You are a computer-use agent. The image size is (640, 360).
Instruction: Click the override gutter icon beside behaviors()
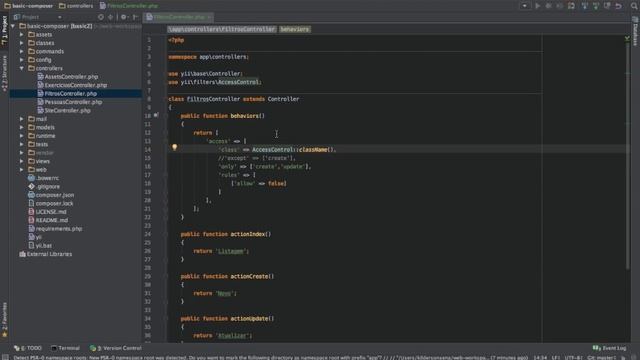pos(156,116)
